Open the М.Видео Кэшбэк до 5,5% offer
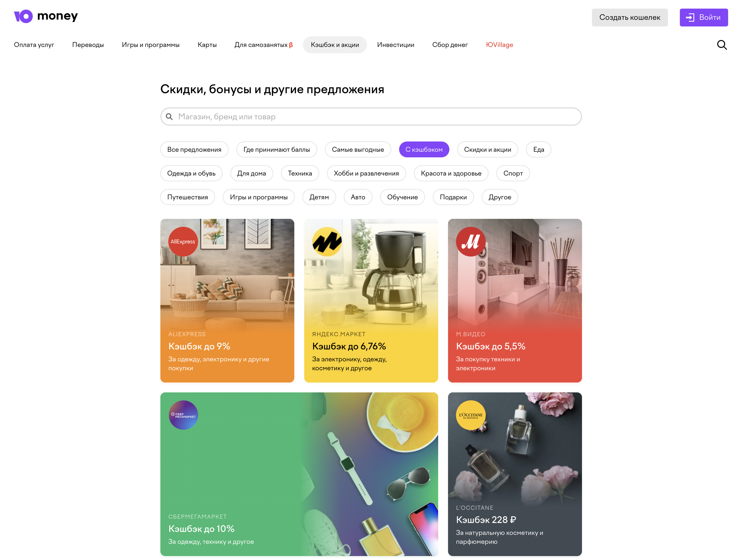The width and height of the screenshot is (744, 560). (515, 301)
